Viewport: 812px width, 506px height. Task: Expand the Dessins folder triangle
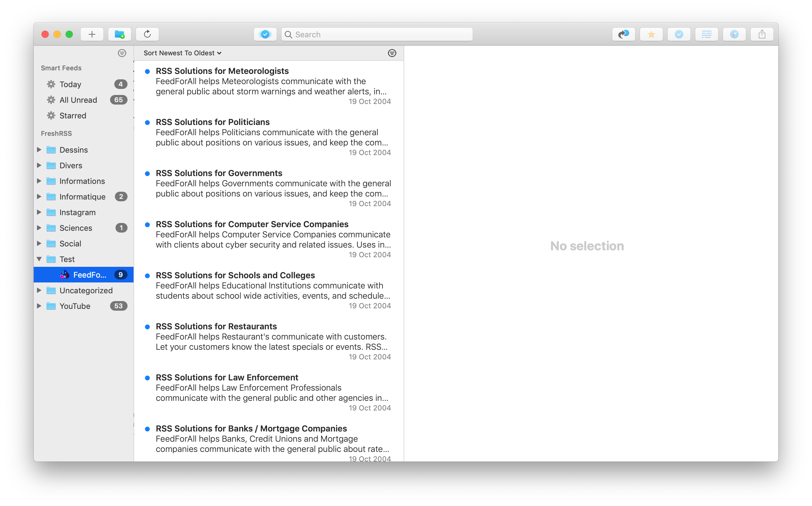39,150
